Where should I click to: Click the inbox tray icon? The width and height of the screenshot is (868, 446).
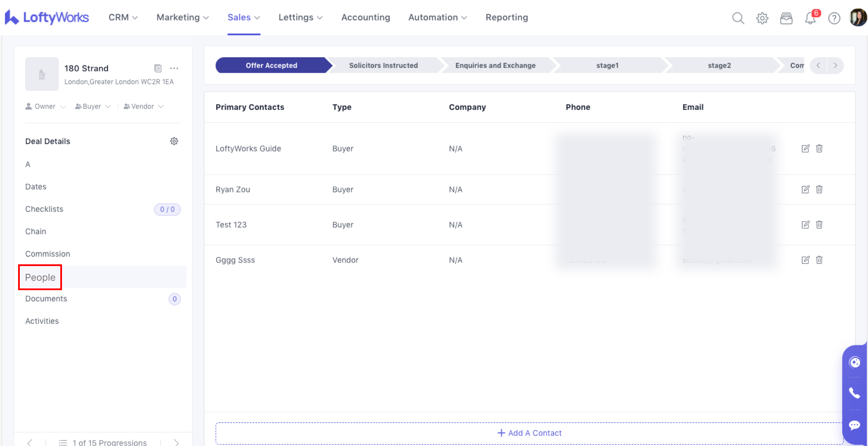tap(786, 18)
